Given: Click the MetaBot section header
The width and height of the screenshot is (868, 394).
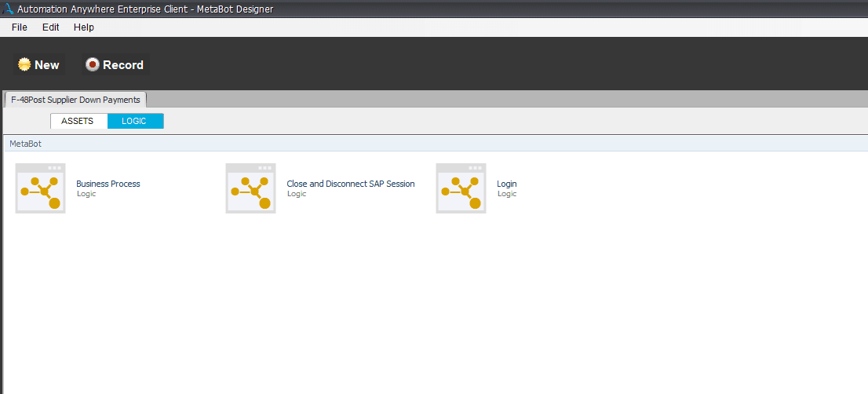Looking at the screenshot, I should coord(25,144).
